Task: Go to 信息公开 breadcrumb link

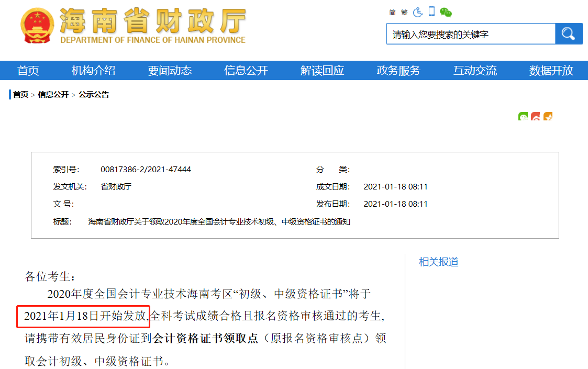Action: tap(53, 95)
